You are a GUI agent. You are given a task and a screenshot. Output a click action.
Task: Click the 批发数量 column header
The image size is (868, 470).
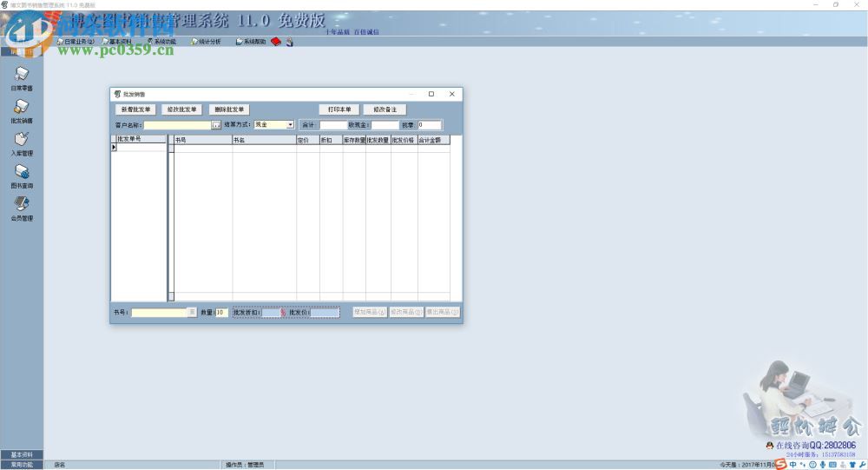378,140
